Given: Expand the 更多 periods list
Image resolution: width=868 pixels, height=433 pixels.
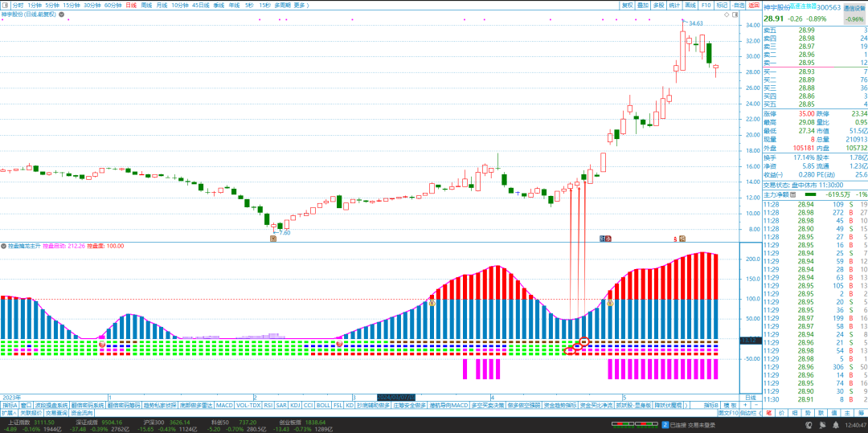Looking at the screenshot, I should (301, 5).
